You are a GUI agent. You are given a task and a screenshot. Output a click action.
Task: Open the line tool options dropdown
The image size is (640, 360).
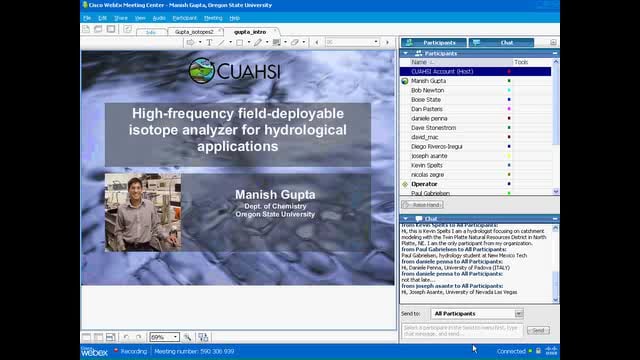(x=230, y=42)
